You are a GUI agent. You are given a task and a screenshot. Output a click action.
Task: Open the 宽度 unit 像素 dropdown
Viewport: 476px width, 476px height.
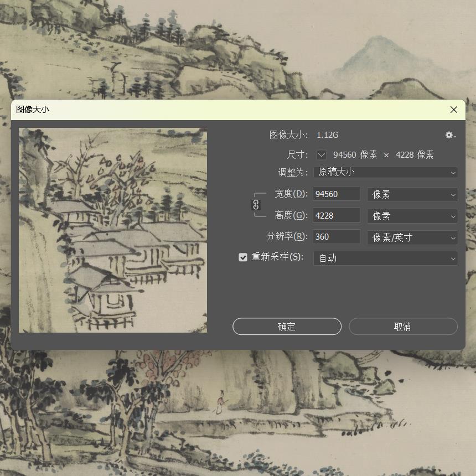tap(412, 194)
